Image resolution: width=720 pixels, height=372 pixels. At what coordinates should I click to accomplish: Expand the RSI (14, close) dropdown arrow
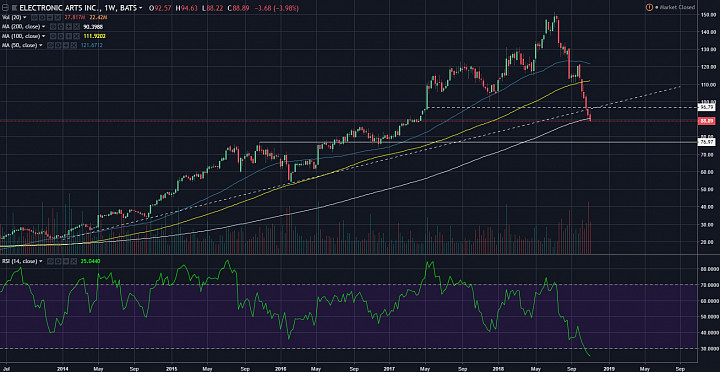(x=41, y=261)
